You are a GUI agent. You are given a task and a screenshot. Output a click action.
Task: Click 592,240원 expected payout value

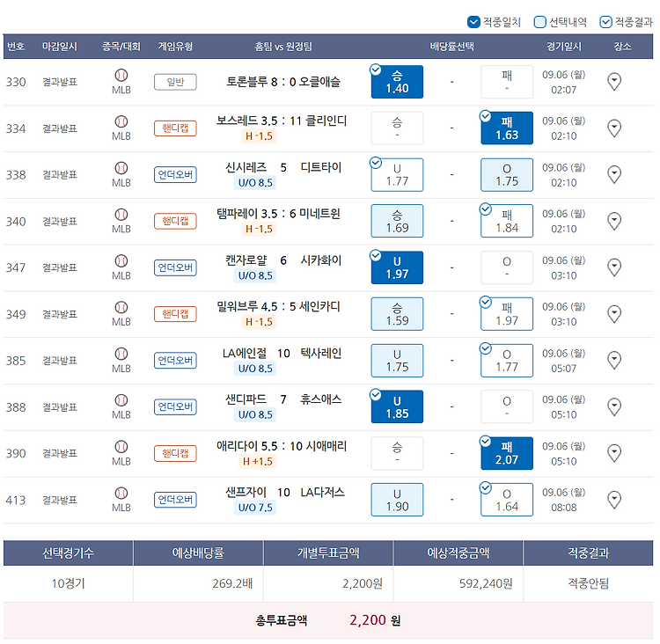point(486,583)
